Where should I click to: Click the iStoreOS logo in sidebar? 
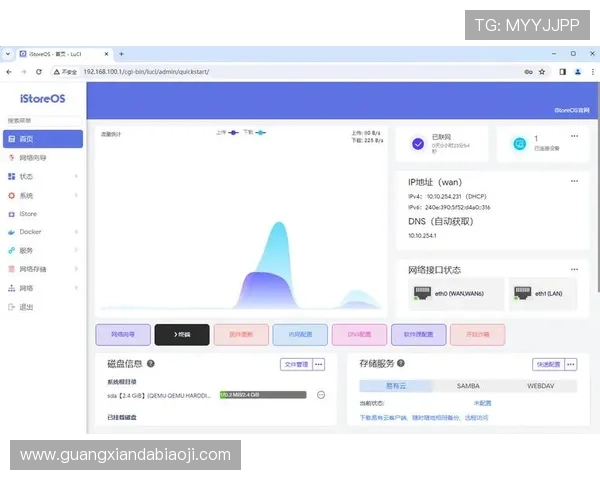click(42, 99)
